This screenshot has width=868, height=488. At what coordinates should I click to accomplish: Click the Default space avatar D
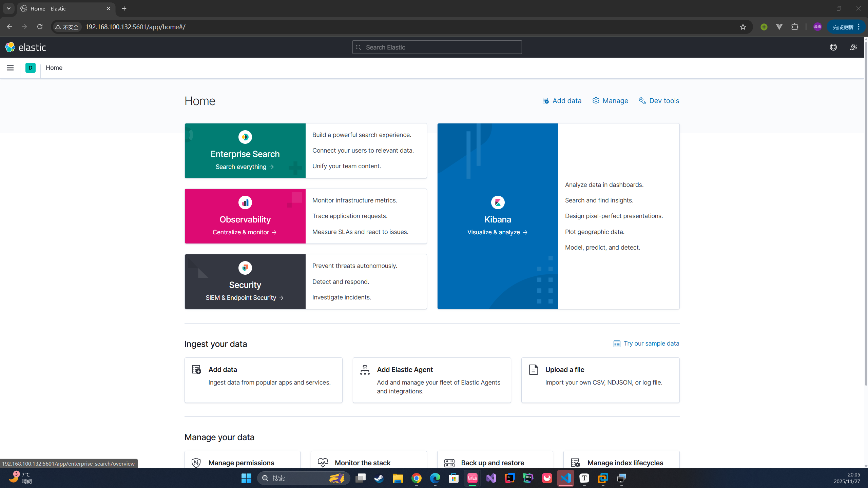coord(30,68)
